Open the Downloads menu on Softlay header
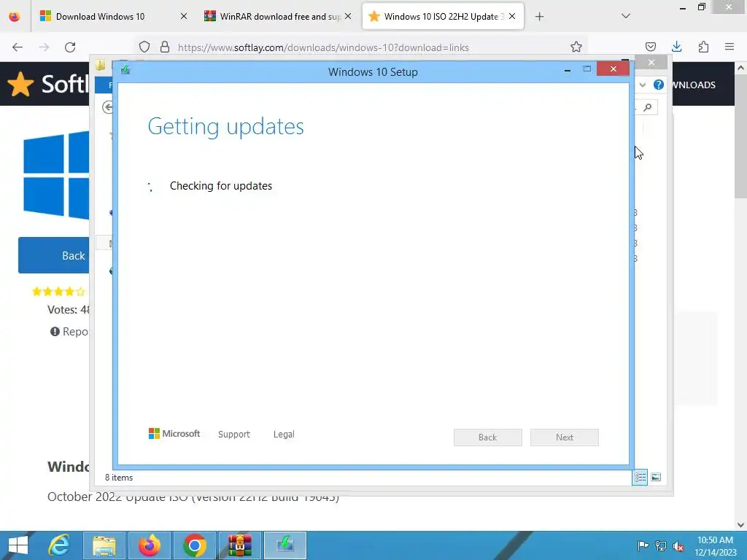Screen dimensions: 747x560 click(693, 85)
